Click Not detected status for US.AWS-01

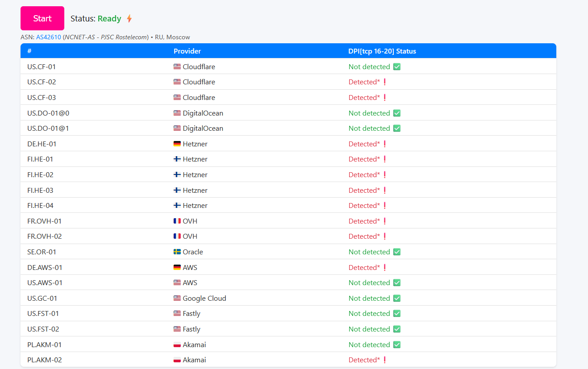tap(369, 283)
